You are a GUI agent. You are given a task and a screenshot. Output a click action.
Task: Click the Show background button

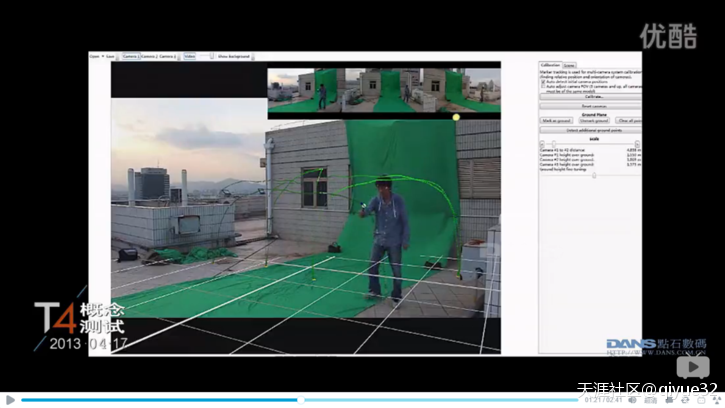pyautogui.click(x=234, y=57)
